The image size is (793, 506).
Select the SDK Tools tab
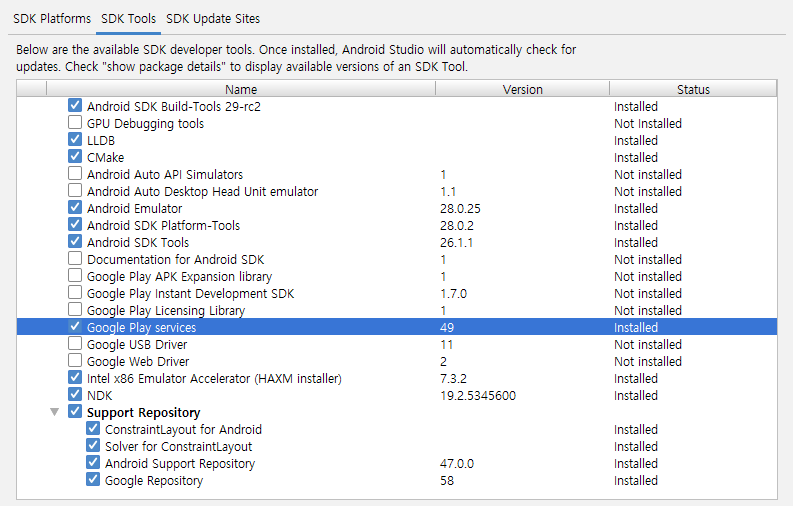(128, 19)
